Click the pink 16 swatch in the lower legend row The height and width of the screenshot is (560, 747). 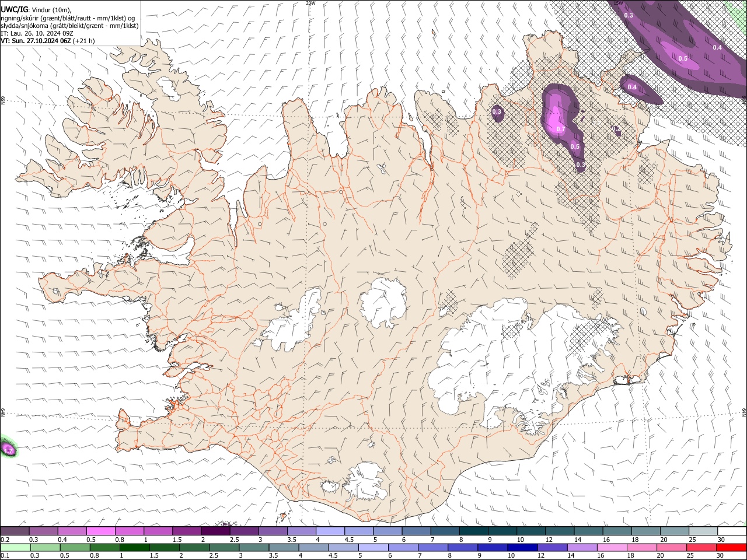pyautogui.click(x=611, y=547)
